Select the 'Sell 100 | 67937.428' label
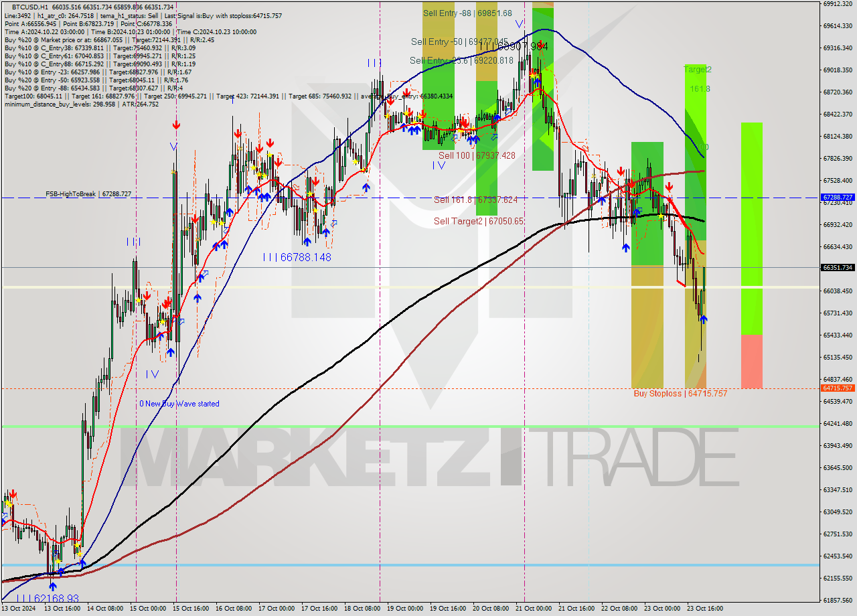The height and width of the screenshot is (616, 857). (477, 155)
